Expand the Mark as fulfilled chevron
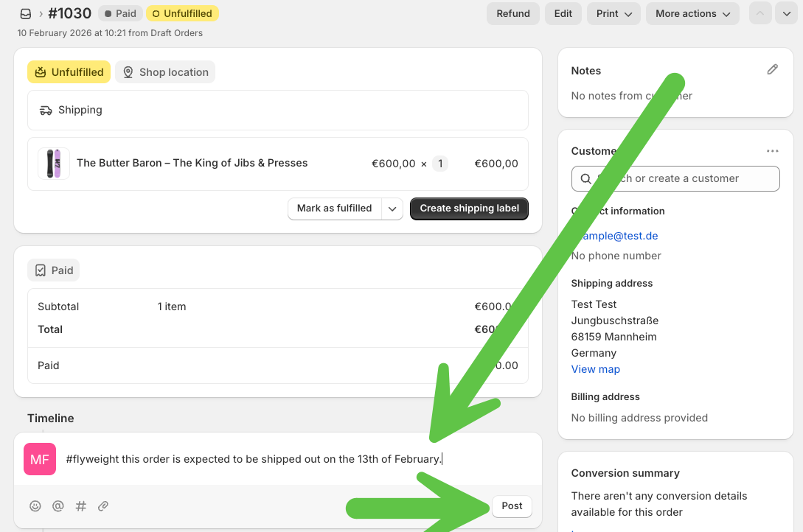This screenshot has width=803, height=532. click(x=392, y=209)
